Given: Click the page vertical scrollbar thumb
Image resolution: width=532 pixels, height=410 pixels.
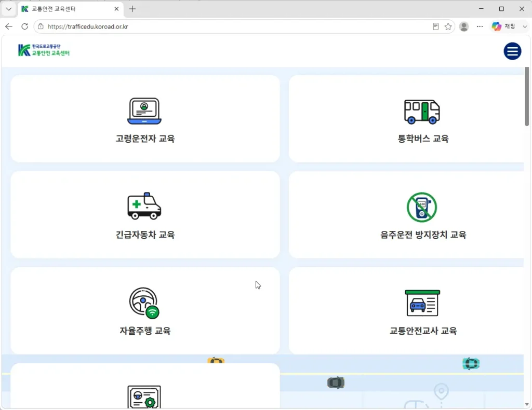Looking at the screenshot, I should pos(527,97).
